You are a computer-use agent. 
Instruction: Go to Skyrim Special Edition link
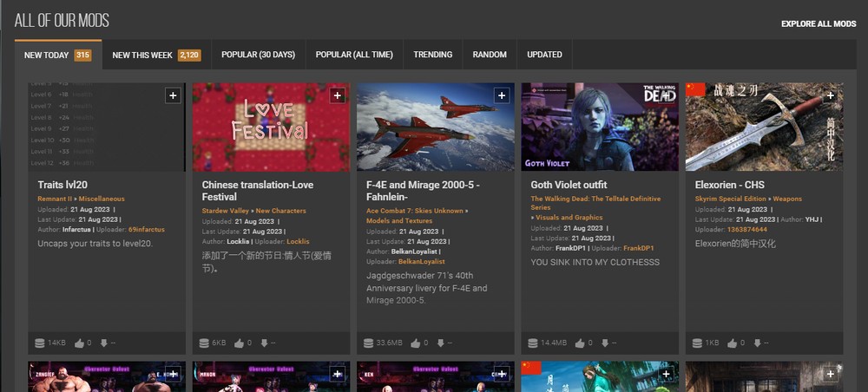tap(731, 199)
